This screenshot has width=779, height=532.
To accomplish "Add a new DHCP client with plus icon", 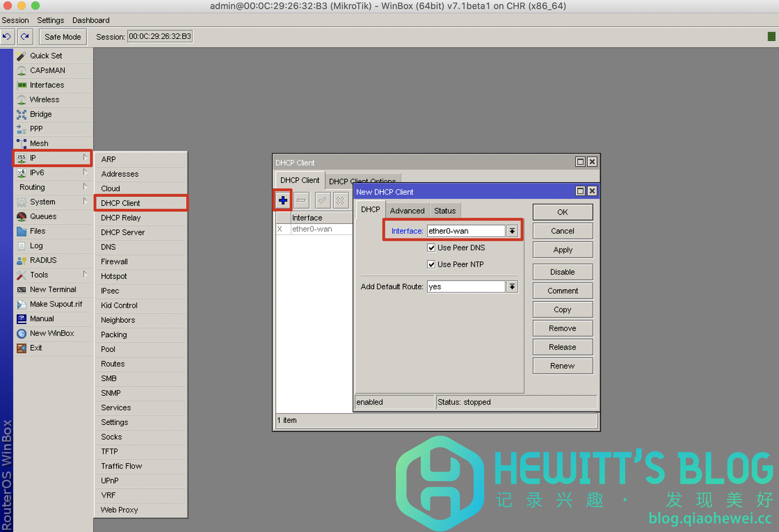I will pos(283,201).
